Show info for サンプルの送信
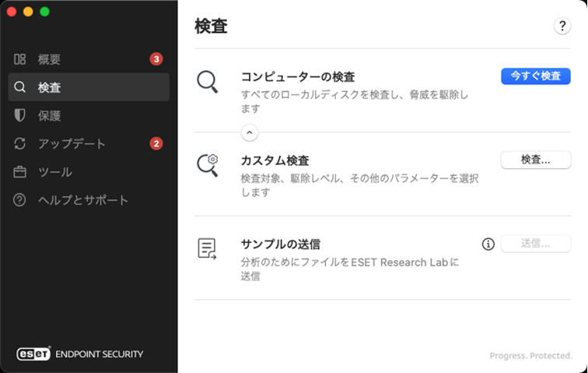Image resolution: width=588 pixels, height=373 pixels. 488,245
